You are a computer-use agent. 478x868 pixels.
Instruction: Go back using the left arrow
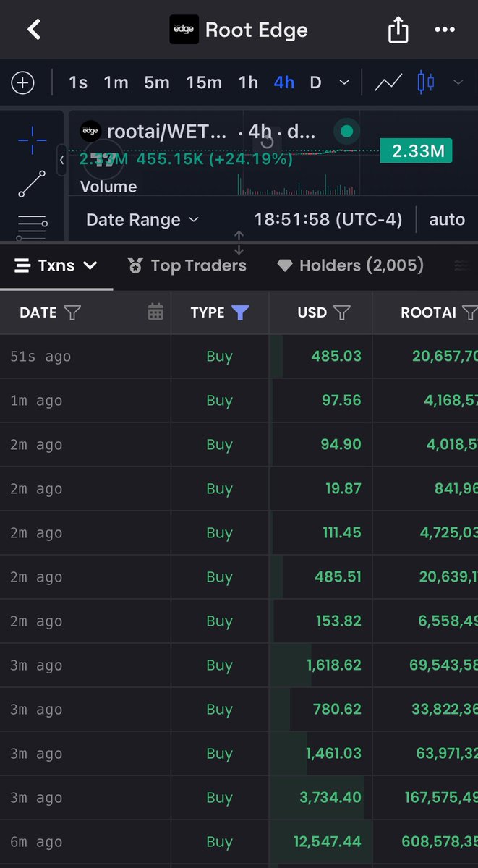34,30
